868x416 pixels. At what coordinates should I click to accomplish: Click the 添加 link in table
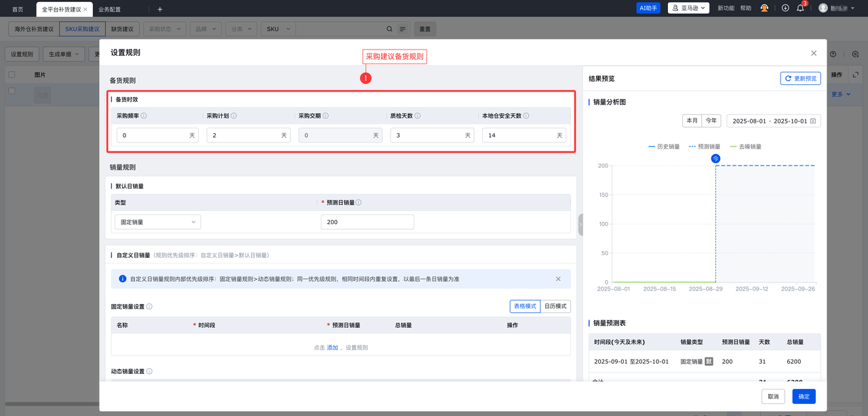tap(332, 347)
